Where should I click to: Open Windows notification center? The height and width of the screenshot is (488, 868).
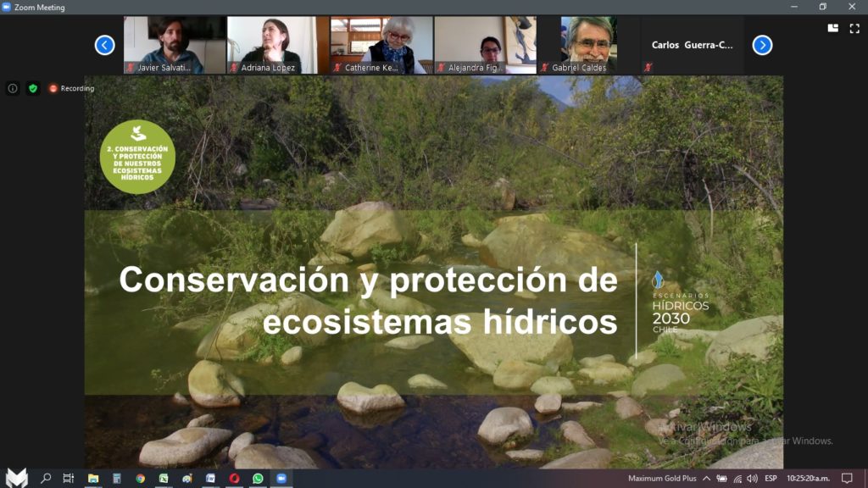(846, 479)
